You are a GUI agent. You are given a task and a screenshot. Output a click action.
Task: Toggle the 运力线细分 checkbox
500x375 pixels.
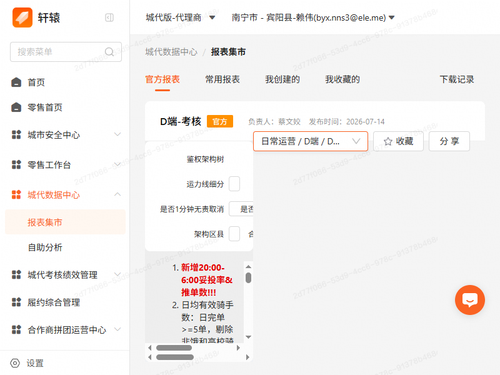tap(234, 184)
